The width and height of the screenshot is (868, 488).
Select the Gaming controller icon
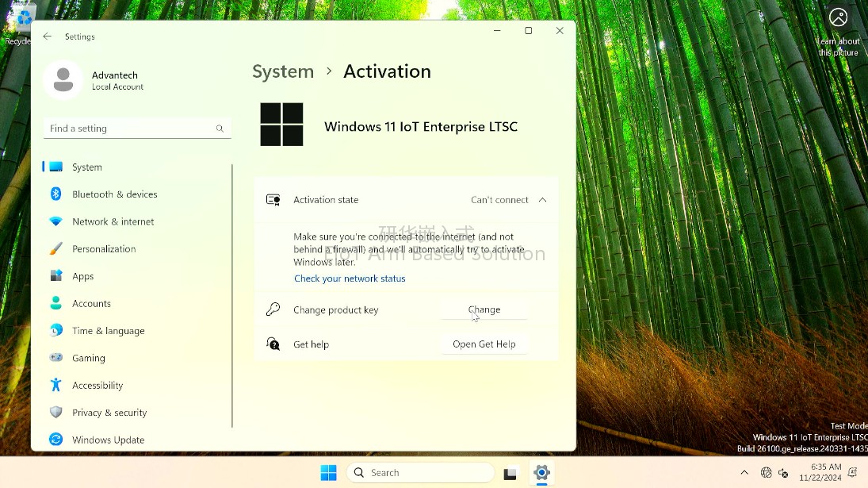tap(56, 357)
